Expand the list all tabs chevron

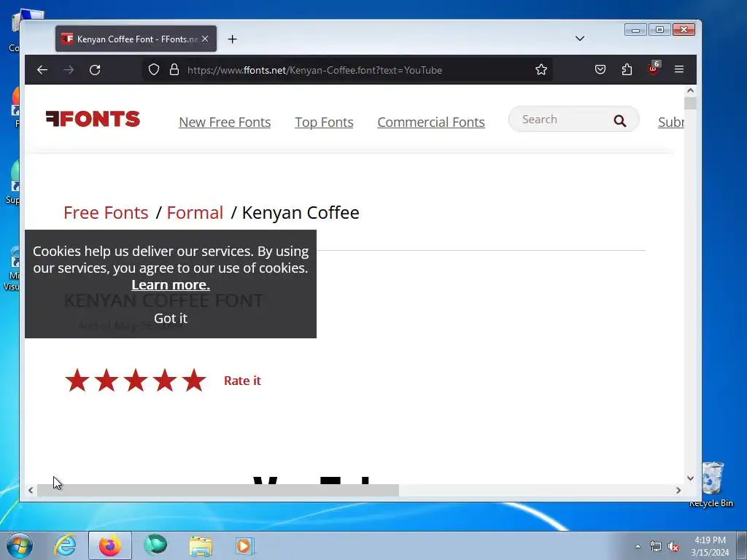coord(580,39)
